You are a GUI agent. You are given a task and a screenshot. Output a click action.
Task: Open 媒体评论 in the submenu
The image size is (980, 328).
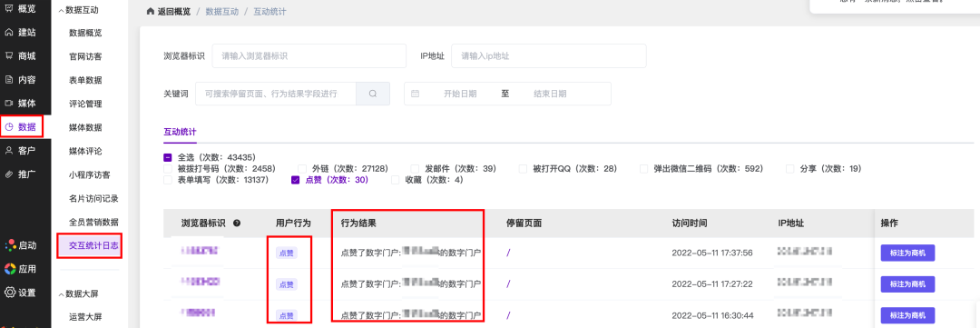[85, 151]
